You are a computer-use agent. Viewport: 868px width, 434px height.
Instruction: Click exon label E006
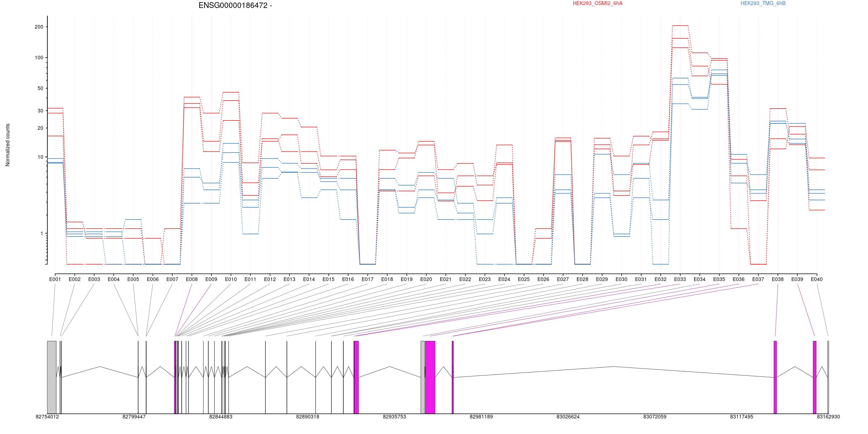[x=153, y=279]
